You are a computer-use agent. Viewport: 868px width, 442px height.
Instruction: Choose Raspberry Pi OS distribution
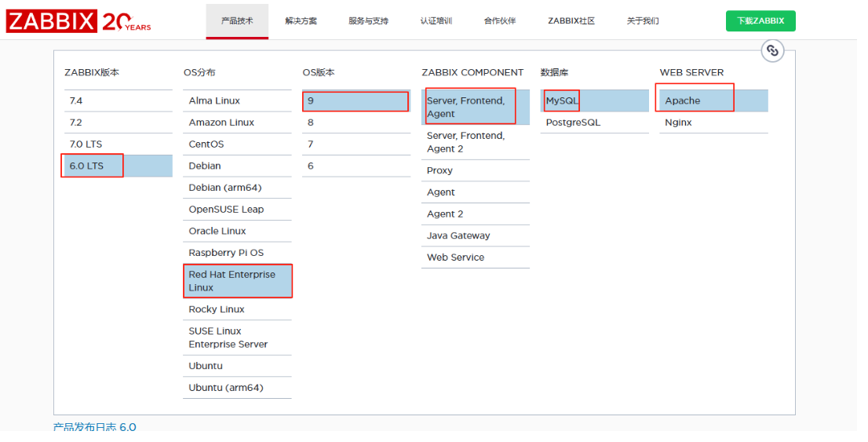pos(237,253)
